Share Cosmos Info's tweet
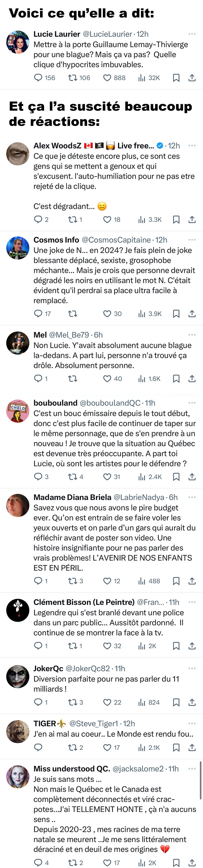Screen dimensions: 203x868 pos(192,314)
